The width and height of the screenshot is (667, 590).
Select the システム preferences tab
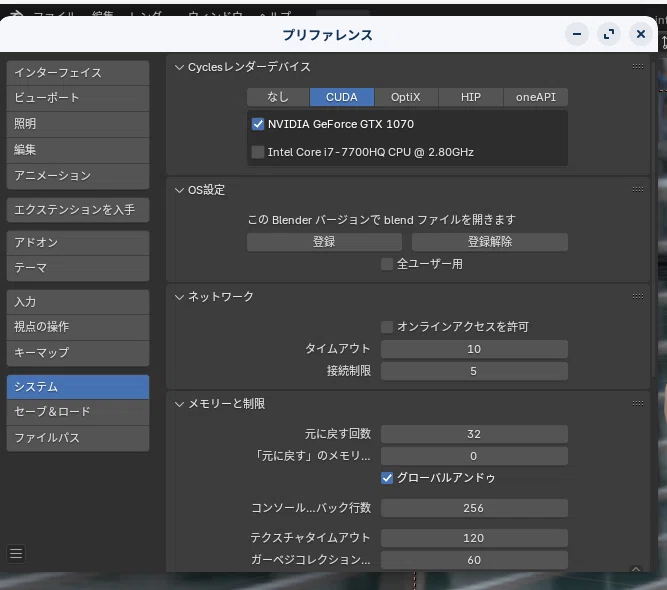click(78, 387)
